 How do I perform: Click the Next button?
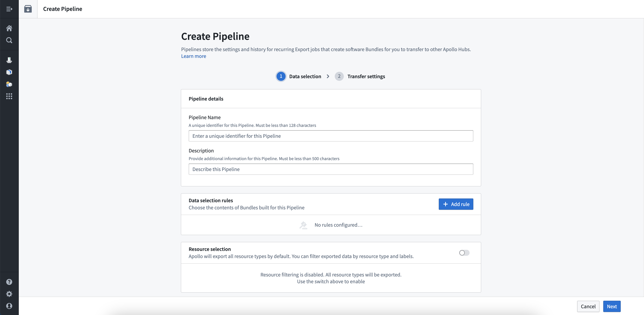tap(612, 306)
